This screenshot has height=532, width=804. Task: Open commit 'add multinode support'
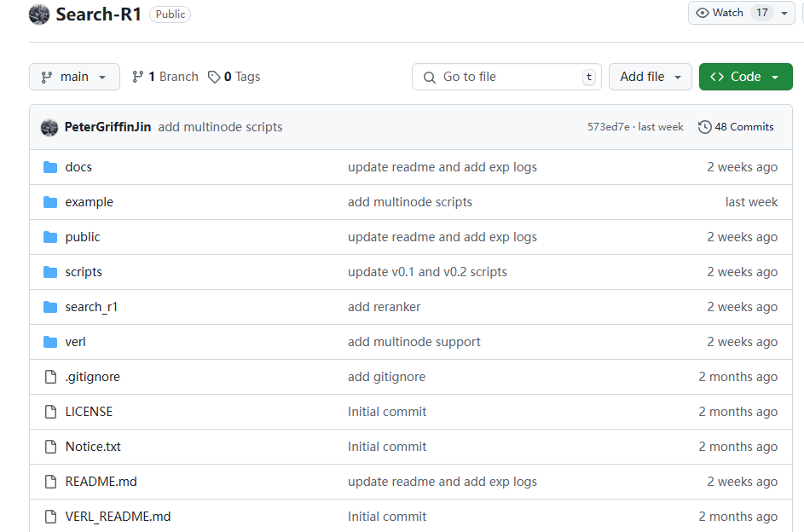[414, 341]
